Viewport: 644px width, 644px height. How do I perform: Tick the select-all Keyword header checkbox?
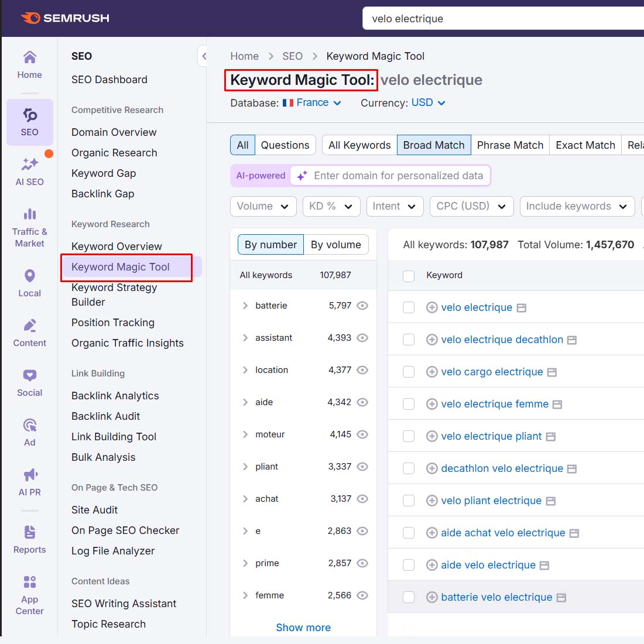click(409, 276)
